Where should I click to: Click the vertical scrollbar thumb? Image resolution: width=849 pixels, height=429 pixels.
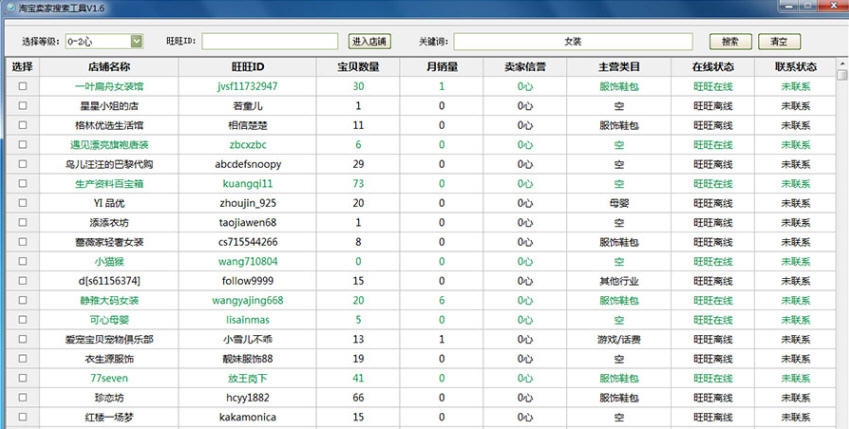coord(842,75)
